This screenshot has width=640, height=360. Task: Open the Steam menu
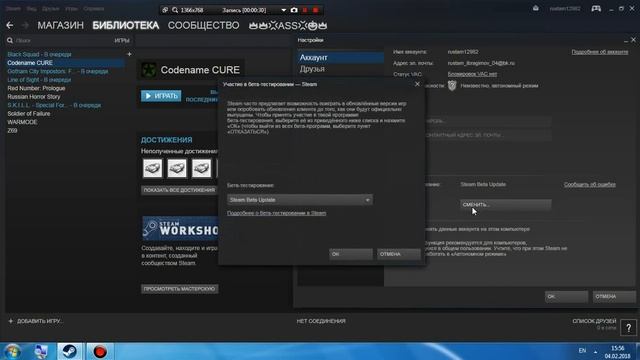(x=13, y=9)
